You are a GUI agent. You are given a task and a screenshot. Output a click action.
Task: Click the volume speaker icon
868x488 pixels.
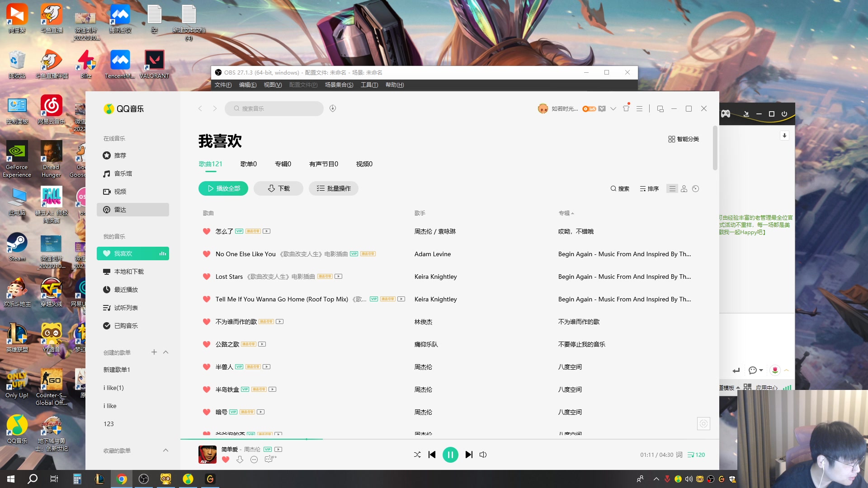coord(483,455)
